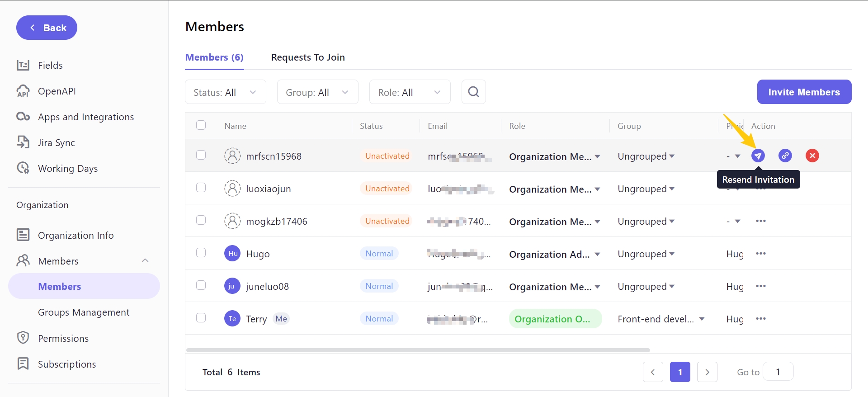The width and height of the screenshot is (868, 397).
Task: Open more actions menu for Terry
Action: point(761,319)
